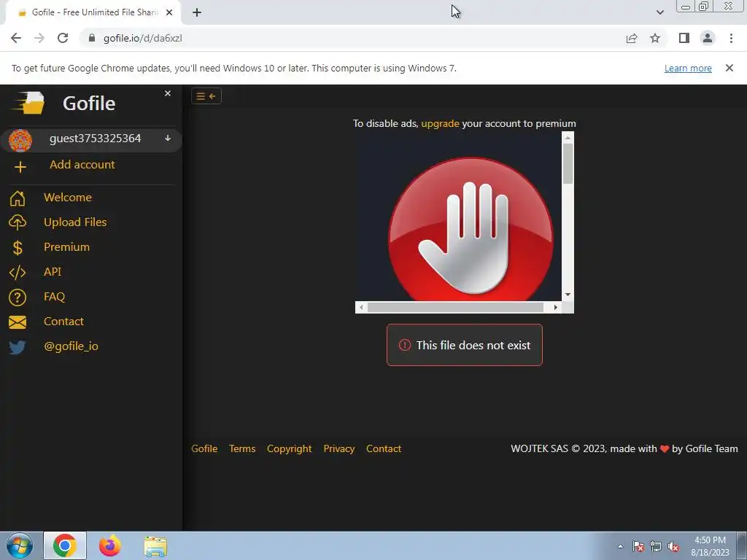Open the API menu item
Image resolution: width=747 pixels, height=560 pixels.
(x=53, y=271)
